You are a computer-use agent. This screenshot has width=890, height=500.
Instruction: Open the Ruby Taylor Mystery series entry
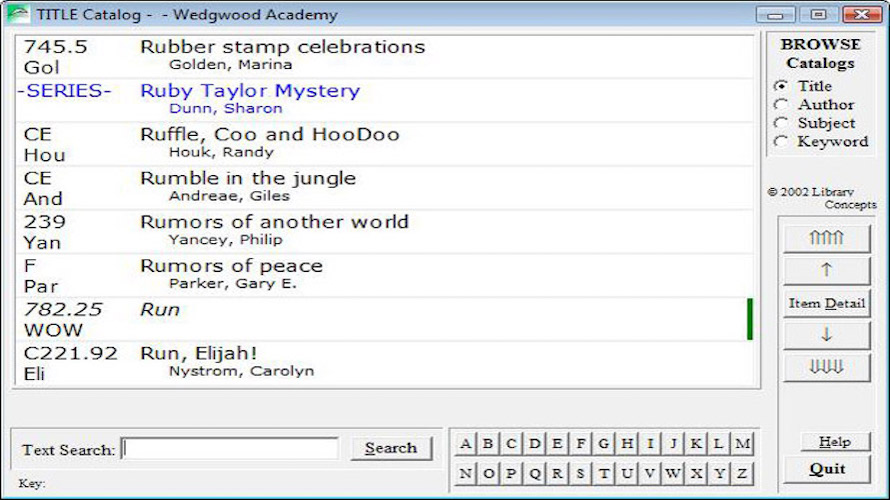pos(250,91)
